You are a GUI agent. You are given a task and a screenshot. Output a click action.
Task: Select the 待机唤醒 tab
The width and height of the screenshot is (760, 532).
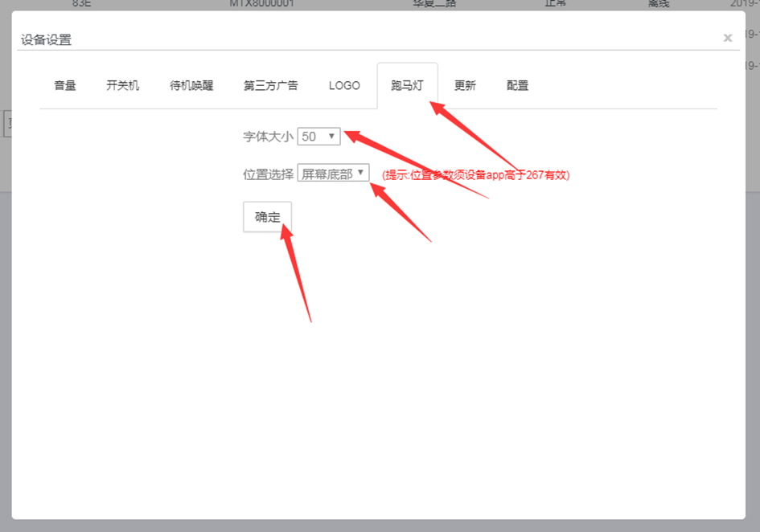coord(191,85)
